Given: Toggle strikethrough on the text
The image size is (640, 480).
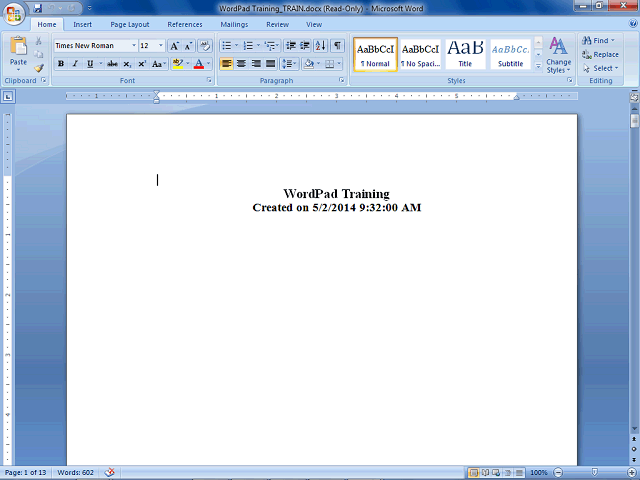Looking at the screenshot, I should tap(112, 64).
